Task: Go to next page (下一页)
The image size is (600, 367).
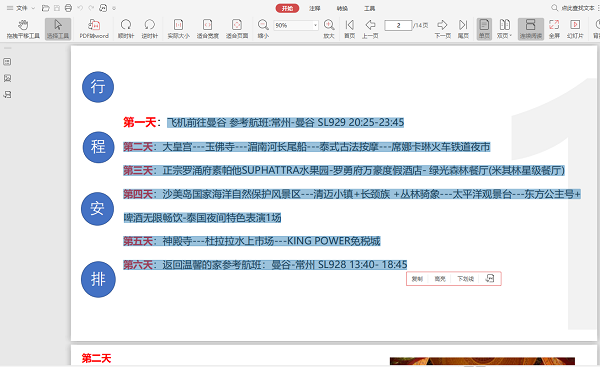Action: click(442, 29)
